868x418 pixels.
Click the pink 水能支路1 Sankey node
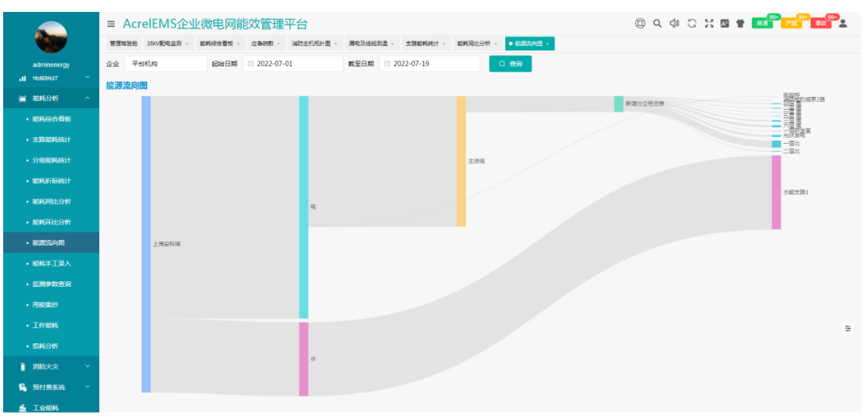click(776, 192)
